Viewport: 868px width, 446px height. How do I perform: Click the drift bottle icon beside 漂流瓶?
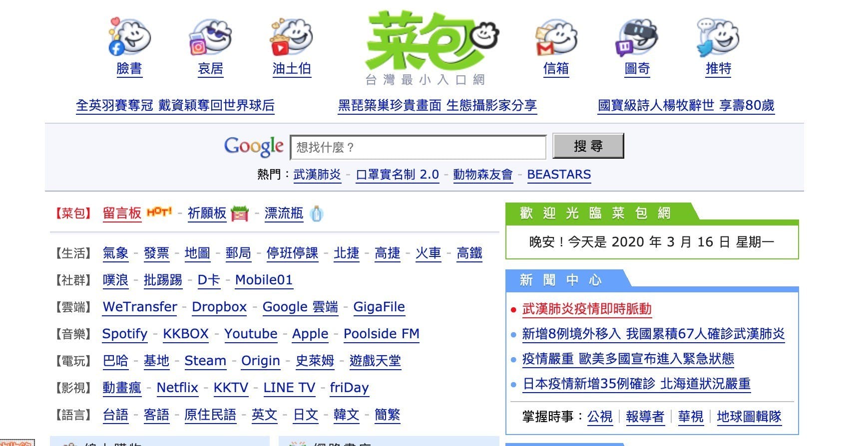[317, 214]
